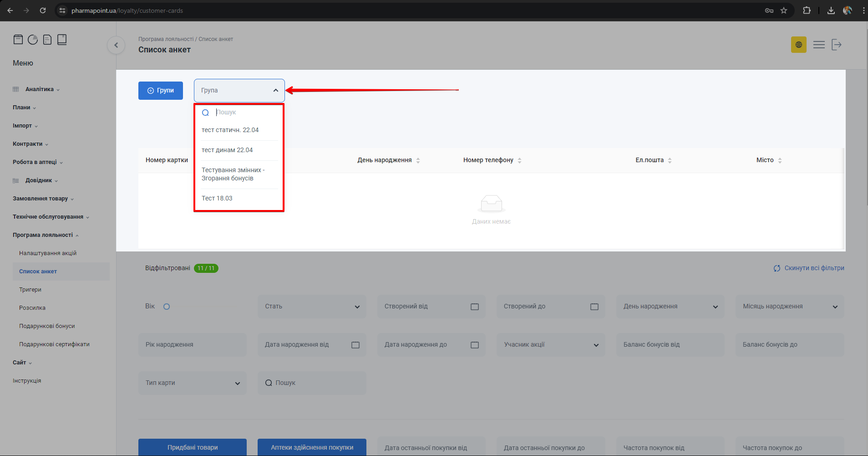
Task: Click the yellow globe language icon
Action: pos(798,45)
